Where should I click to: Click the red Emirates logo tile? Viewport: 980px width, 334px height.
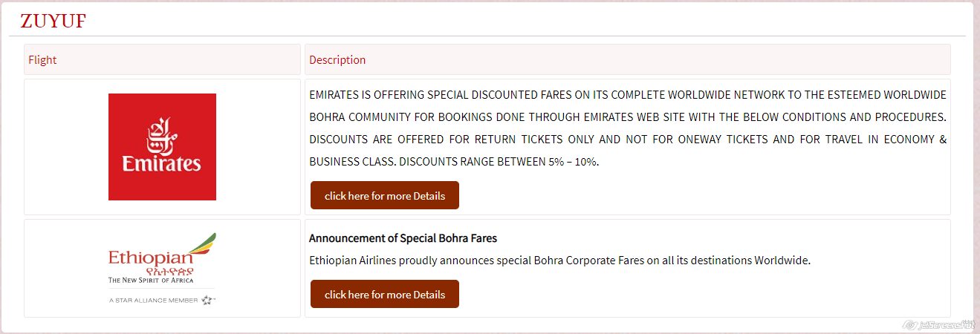coord(162,147)
